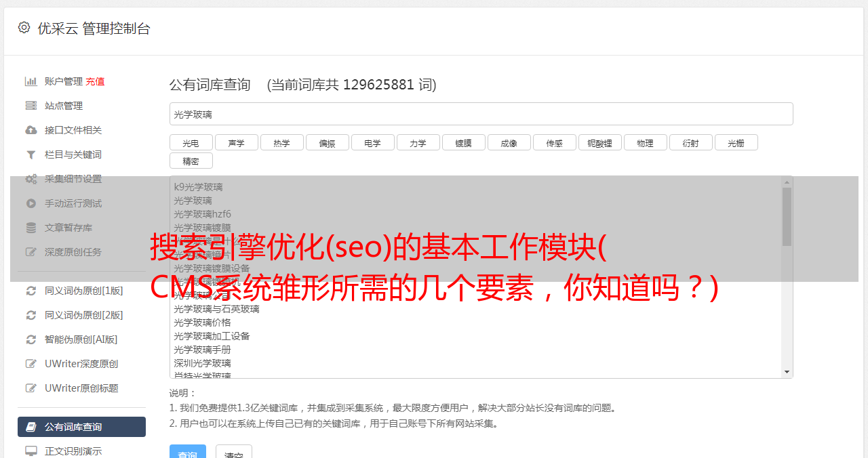Click the 接口文件相关 cloud upload icon
868x458 pixels.
coord(31,130)
